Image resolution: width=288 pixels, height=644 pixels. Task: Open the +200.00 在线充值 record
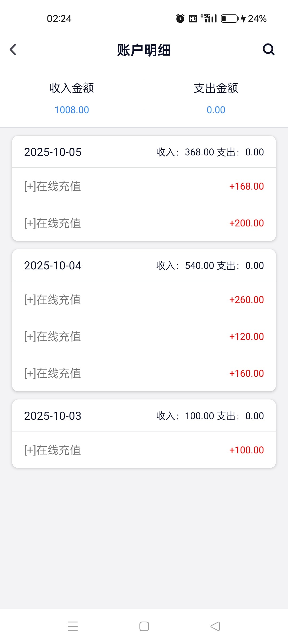144,223
